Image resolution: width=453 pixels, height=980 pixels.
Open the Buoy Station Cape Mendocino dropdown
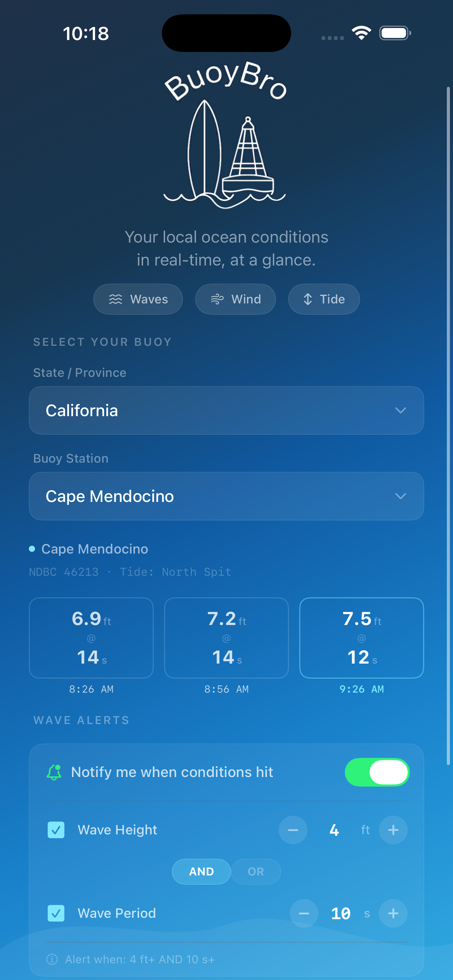tap(226, 496)
